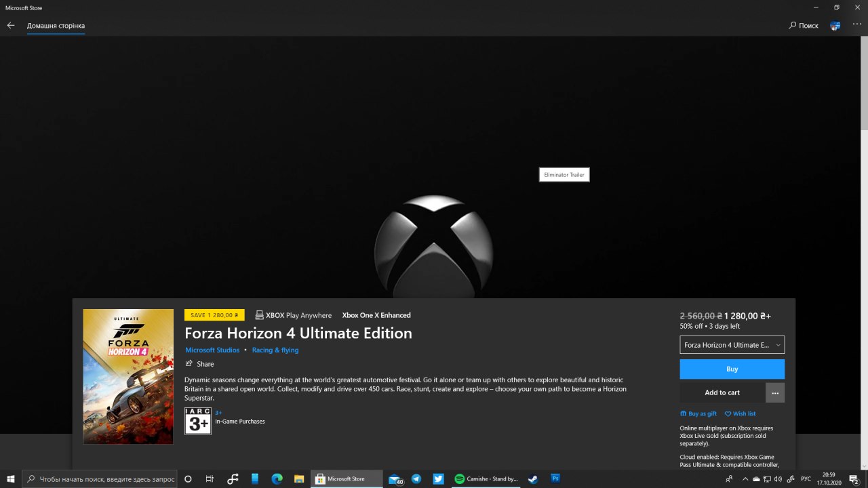Open the network status tray icon
The height and width of the screenshot is (488, 868).
(767, 479)
